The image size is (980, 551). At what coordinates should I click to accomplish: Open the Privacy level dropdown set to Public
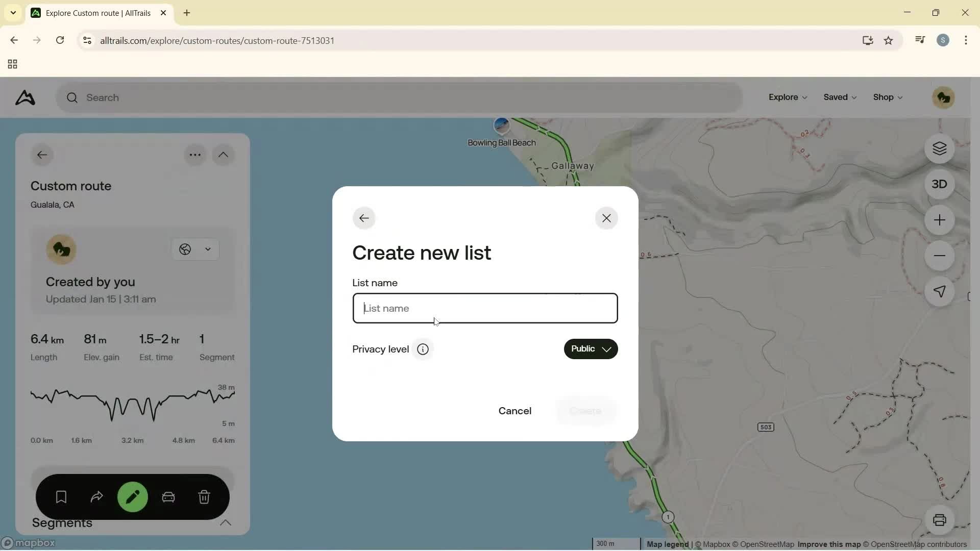coord(591,349)
